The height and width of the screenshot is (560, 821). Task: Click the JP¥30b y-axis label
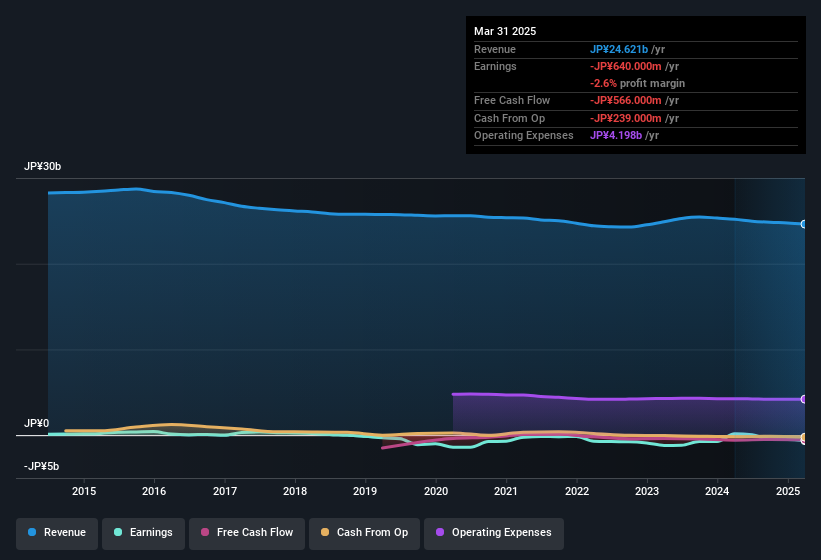point(42,166)
